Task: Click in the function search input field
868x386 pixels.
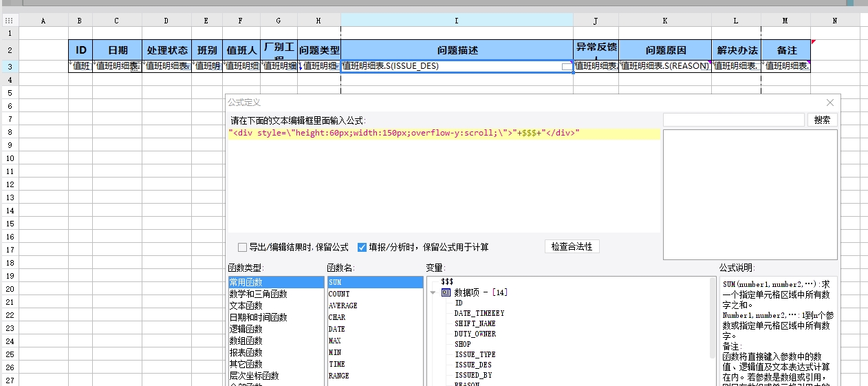Action: tap(733, 120)
